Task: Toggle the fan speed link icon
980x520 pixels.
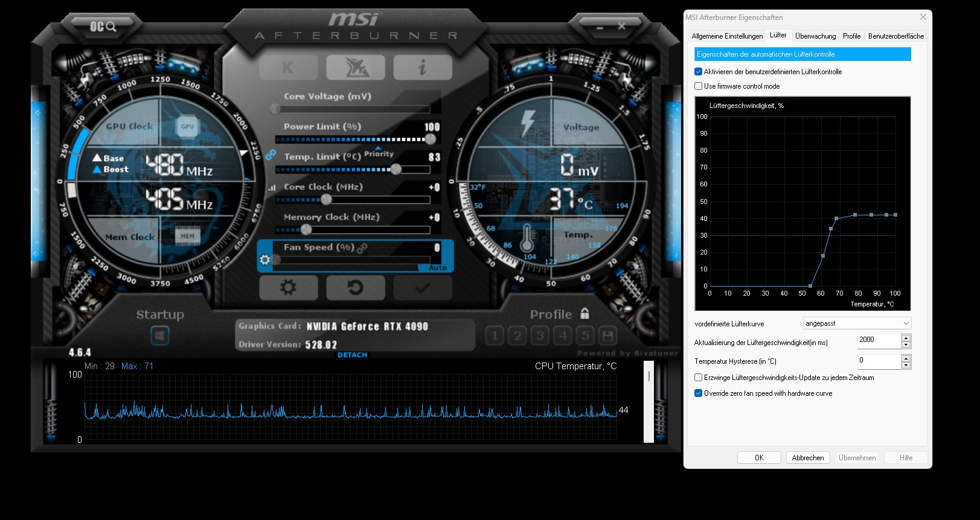Action: 362,248
